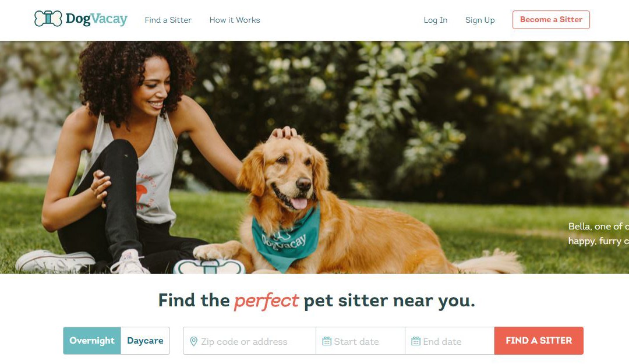
Task: Open the Start date picker field
Action: point(361,341)
